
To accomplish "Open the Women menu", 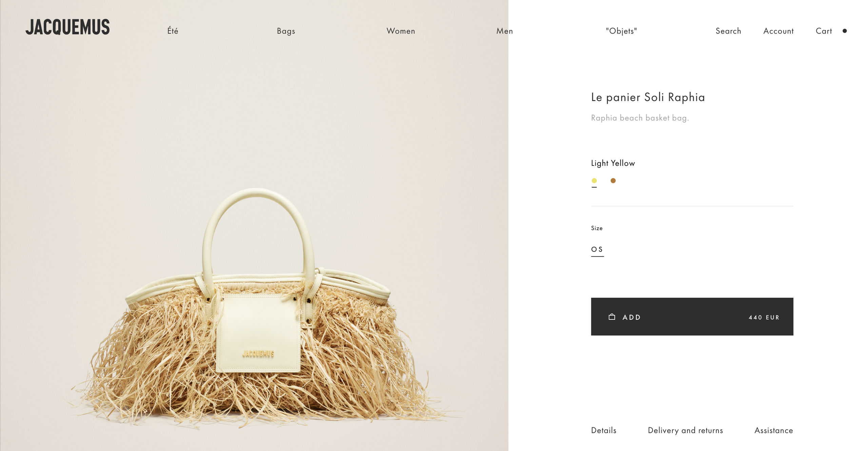I will [x=401, y=31].
